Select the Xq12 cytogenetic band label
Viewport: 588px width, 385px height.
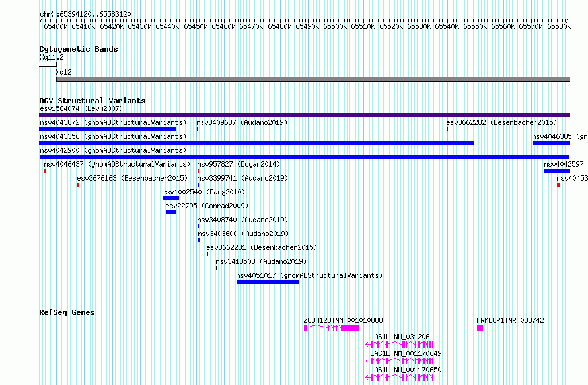(x=63, y=73)
